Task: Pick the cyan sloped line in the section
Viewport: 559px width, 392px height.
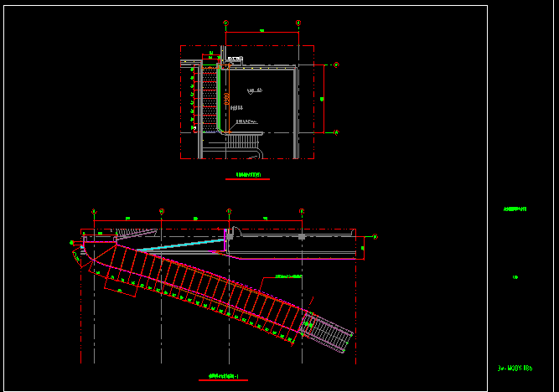Action: (x=179, y=245)
